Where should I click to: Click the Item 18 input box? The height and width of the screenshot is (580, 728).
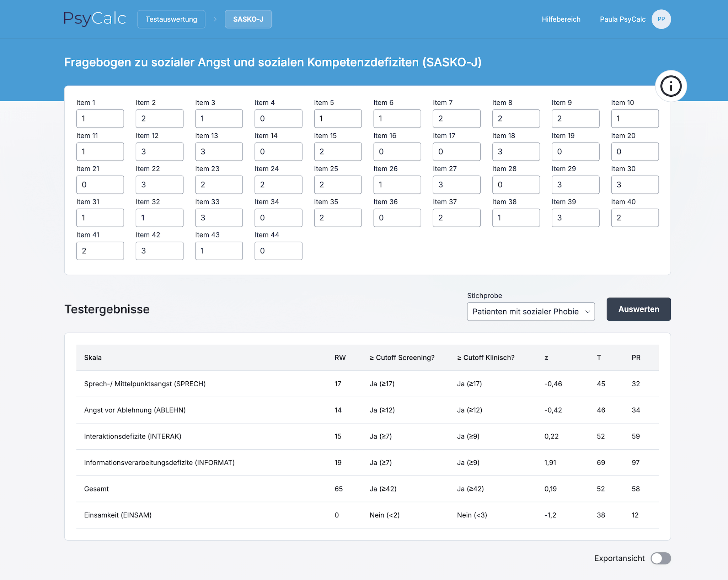pos(516,152)
